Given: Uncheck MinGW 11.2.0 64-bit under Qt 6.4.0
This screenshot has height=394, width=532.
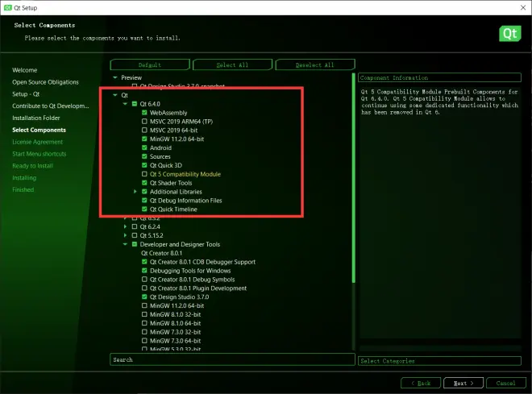Looking at the screenshot, I should tap(144, 139).
